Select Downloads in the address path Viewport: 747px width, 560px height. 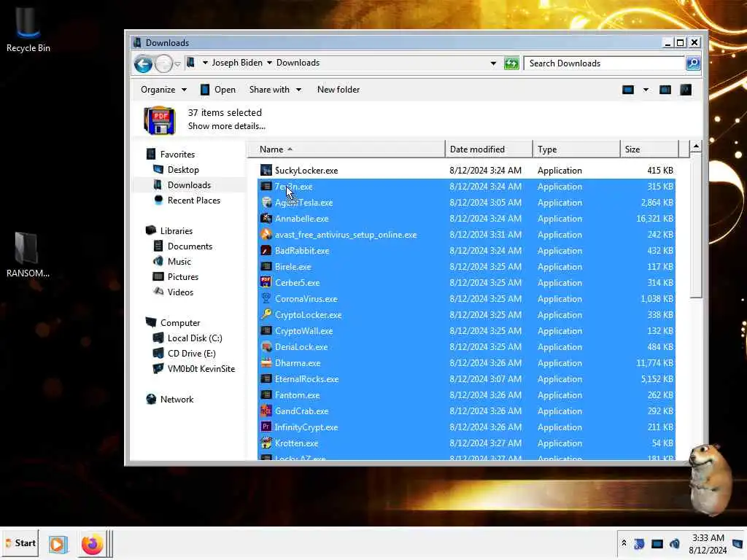[298, 63]
